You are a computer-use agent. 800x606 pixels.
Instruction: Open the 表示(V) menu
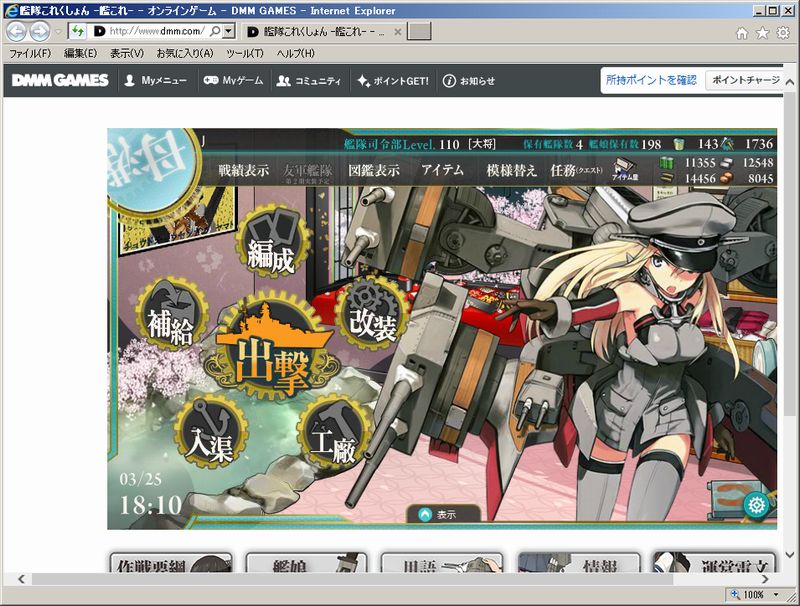click(x=127, y=53)
